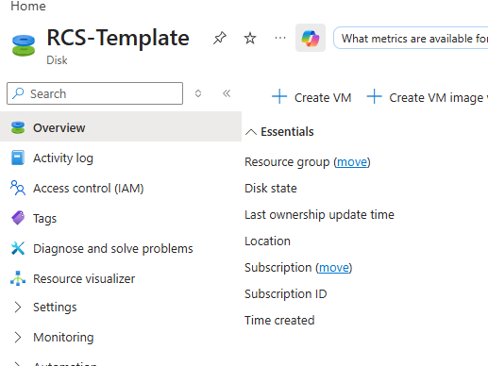Focus the resource menu Search field

point(95,93)
